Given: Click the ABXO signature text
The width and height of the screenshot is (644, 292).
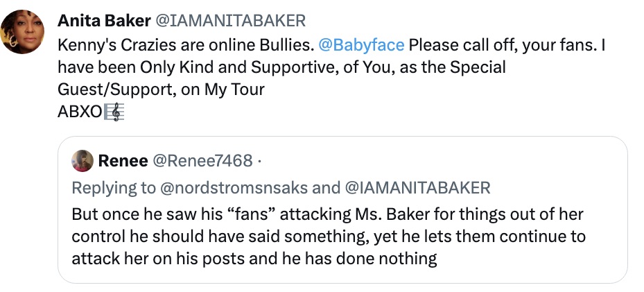Looking at the screenshot, I should click(x=79, y=112).
